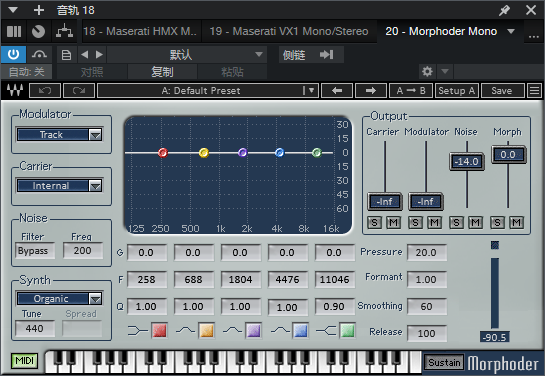Image resolution: width=545 pixels, height=376 pixels.
Task: Mute the Modulator output
Action: (434, 222)
